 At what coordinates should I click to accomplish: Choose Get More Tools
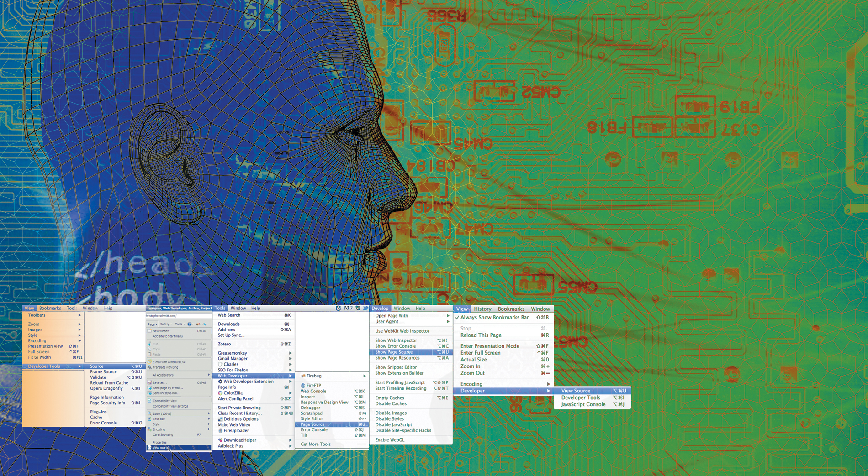tap(316, 444)
